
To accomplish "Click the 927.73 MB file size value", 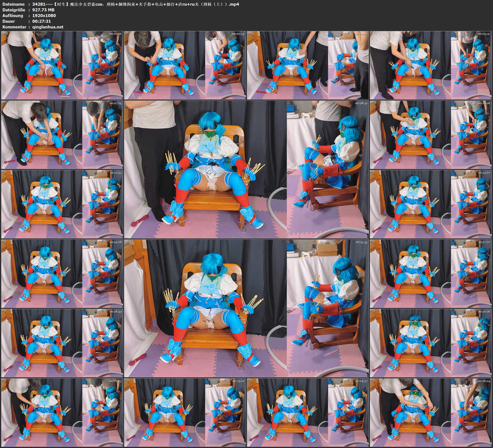I will click(43, 10).
